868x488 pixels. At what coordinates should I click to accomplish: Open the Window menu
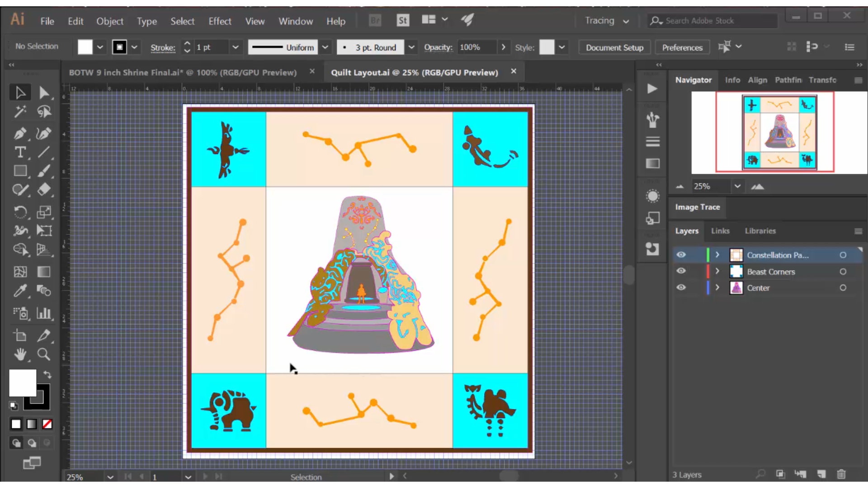pos(296,21)
